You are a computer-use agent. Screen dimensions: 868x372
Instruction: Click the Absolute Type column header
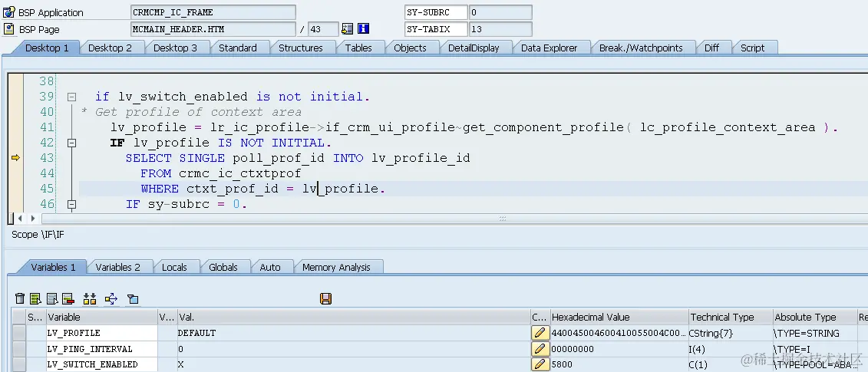click(x=814, y=318)
